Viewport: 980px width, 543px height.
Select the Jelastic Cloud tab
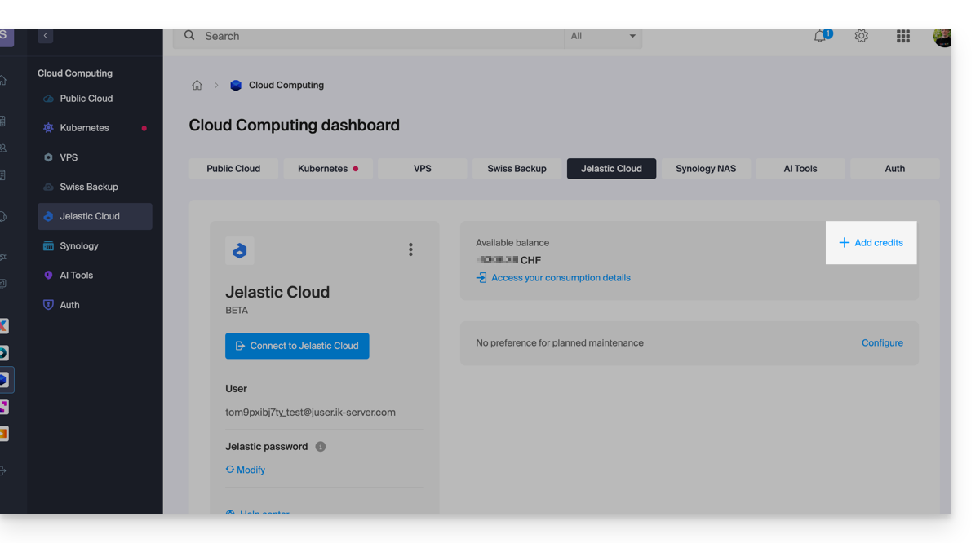point(611,169)
